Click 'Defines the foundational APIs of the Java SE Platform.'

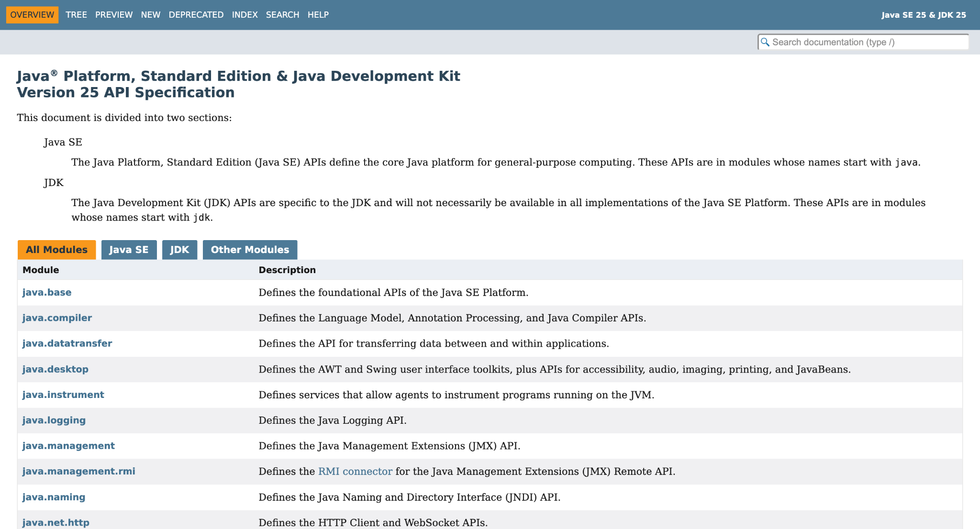pos(393,292)
